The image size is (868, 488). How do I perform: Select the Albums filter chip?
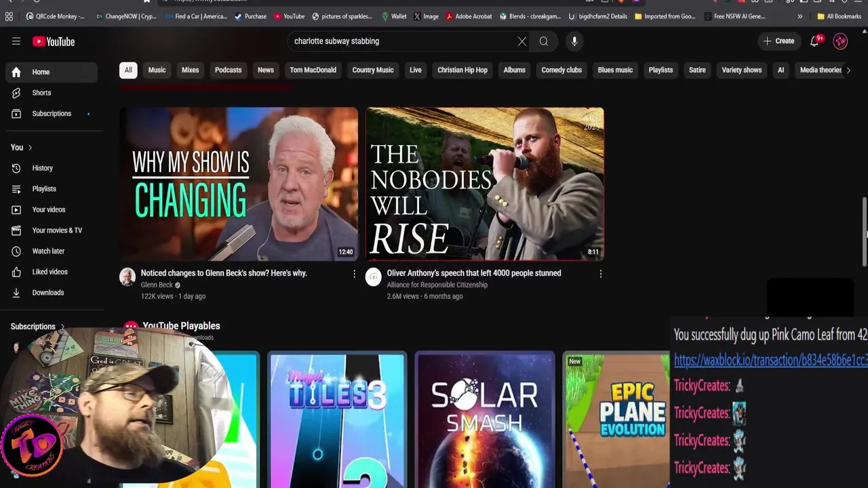pos(514,70)
